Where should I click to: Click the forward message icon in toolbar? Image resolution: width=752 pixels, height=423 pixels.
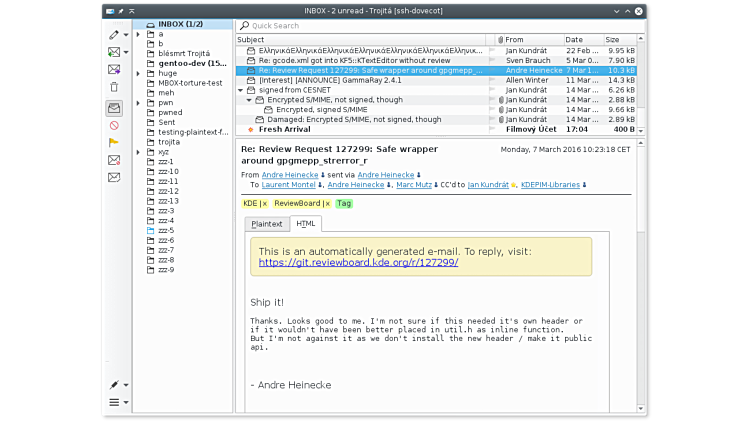click(114, 70)
